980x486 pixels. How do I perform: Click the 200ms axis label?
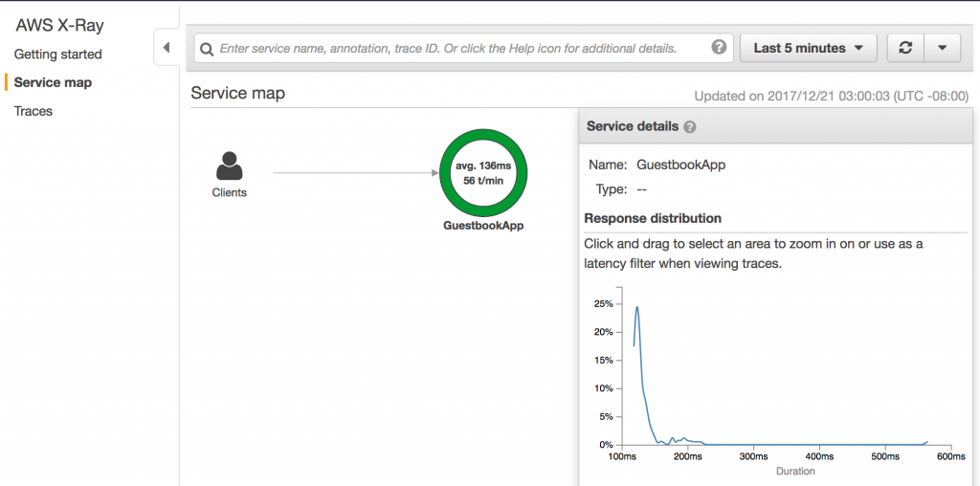tap(687, 457)
